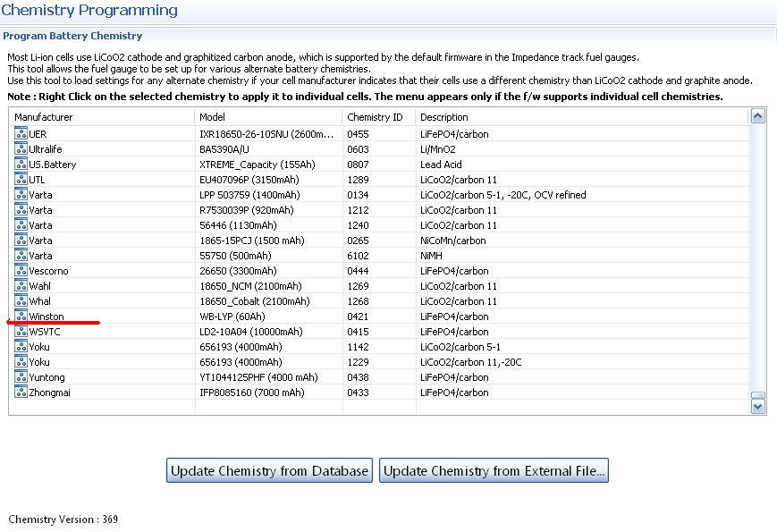Select the Vescorno row icon
Image resolution: width=777 pixels, height=532 pixels.
tap(21, 270)
